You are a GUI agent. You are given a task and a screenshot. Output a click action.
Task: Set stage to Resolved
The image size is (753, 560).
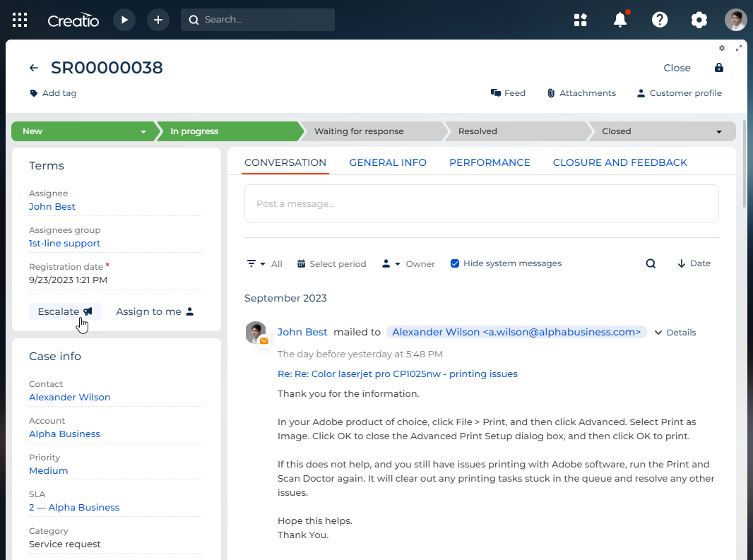516,131
